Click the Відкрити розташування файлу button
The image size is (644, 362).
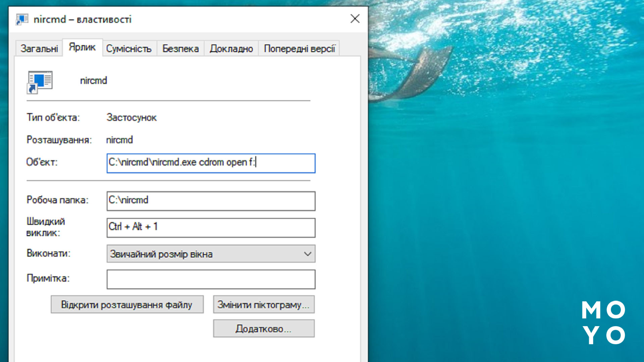point(127,304)
